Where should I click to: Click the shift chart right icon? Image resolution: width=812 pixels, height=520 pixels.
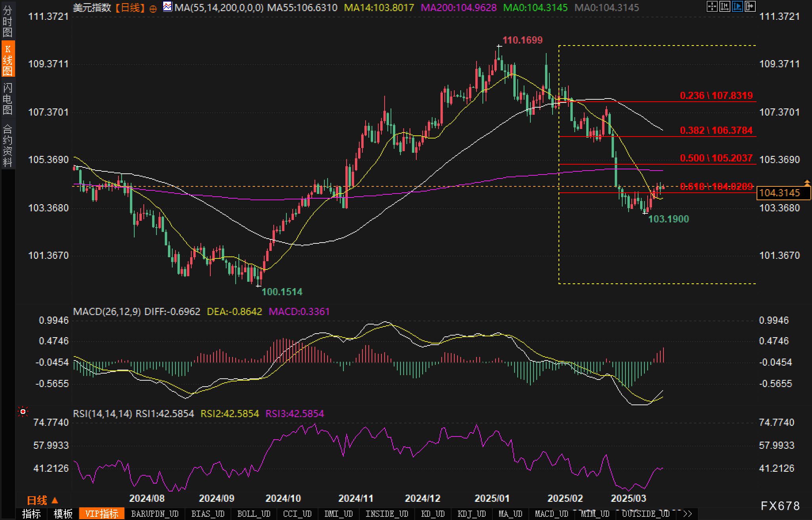coord(750,6)
